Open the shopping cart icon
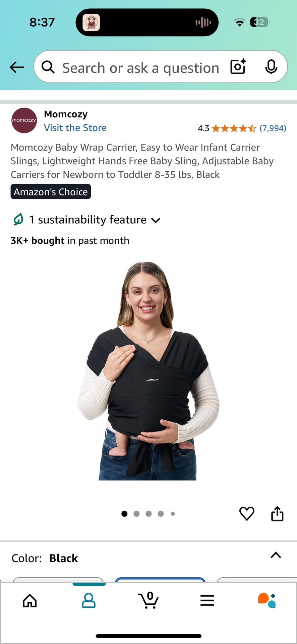297x644 pixels. point(148,600)
